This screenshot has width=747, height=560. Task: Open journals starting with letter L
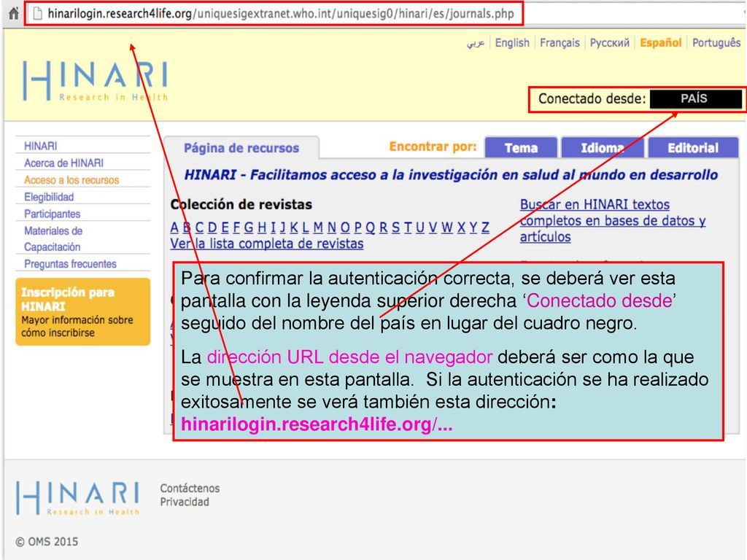pyautogui.click(x=306, y=227)
